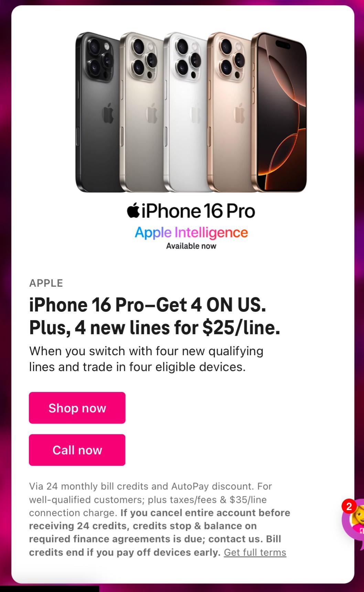Screen dimensions: 364x592
Task: Click the Available now caption
Action: (x=191, y=246)
